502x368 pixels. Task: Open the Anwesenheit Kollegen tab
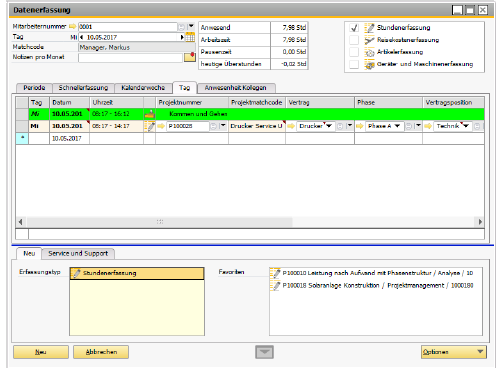click(x=236, y=88)
